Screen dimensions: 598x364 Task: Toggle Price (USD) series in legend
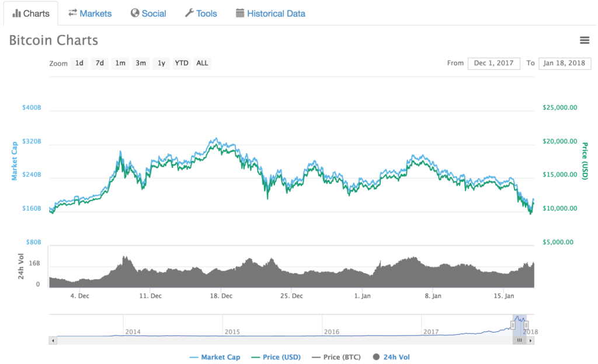pyautogui.click(x=276, y=357)
